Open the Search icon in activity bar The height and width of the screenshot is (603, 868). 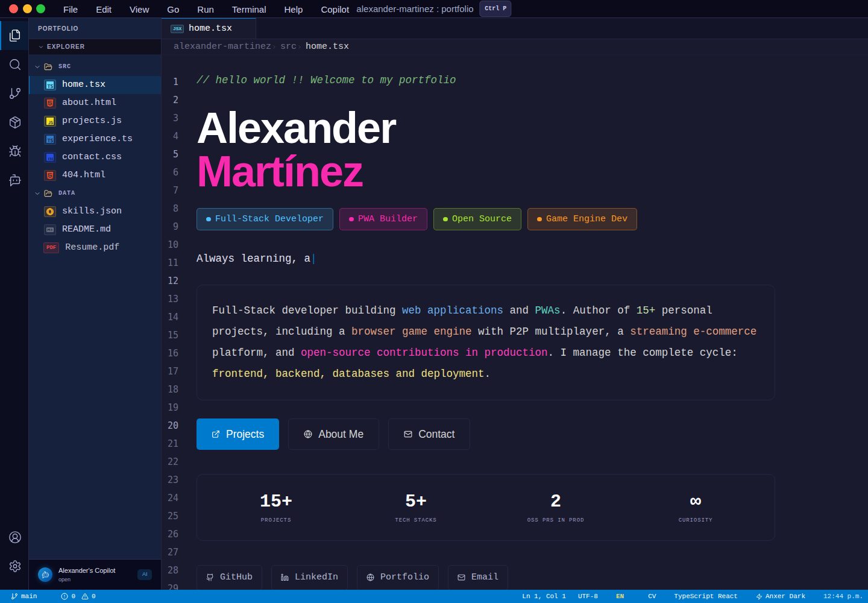point(15,65)
